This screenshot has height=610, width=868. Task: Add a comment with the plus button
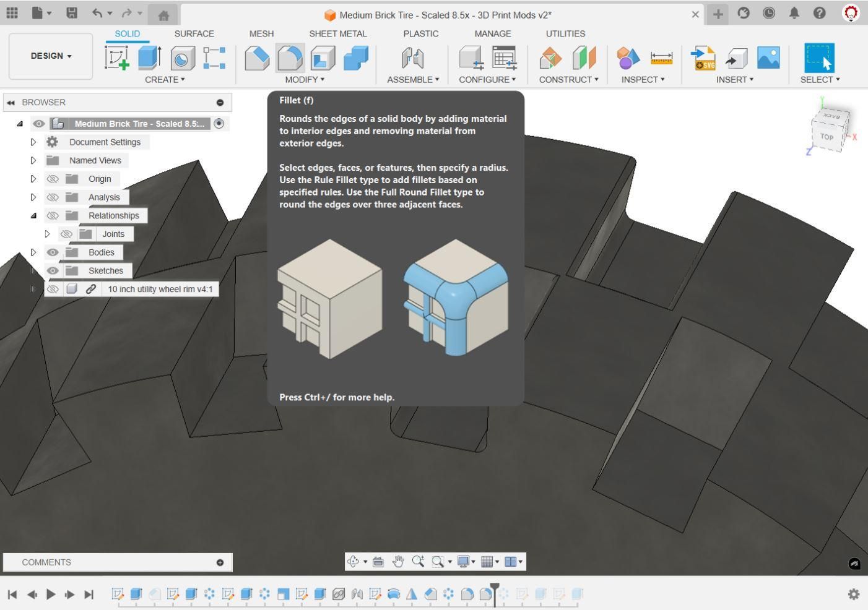coord(220,562)
